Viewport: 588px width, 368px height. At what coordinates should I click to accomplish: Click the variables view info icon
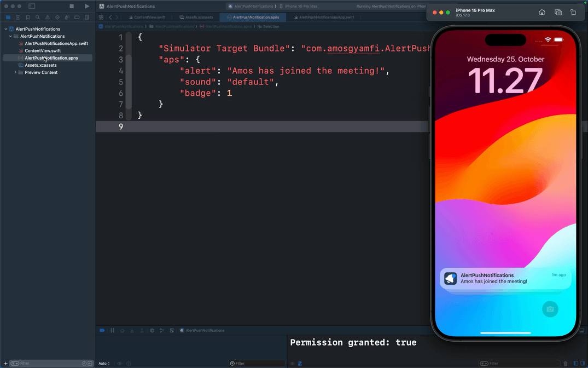(x=129, y=364)
